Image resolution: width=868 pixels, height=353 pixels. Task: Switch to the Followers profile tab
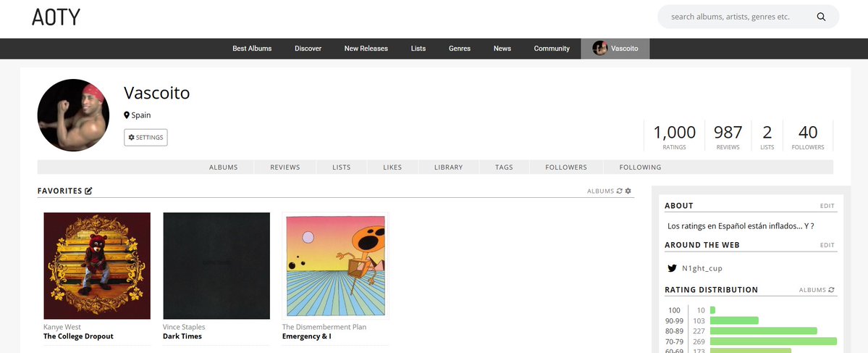coord(565,167)
